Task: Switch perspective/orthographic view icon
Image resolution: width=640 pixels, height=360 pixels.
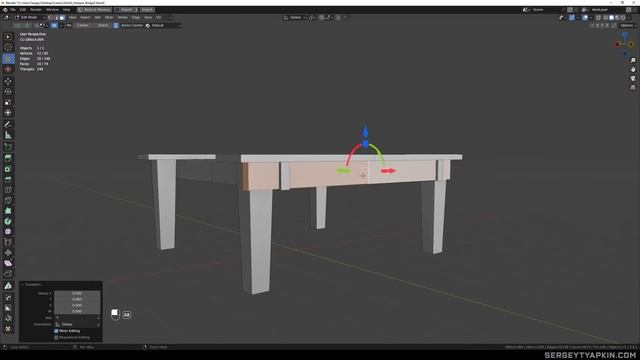Action: (633, 87)
